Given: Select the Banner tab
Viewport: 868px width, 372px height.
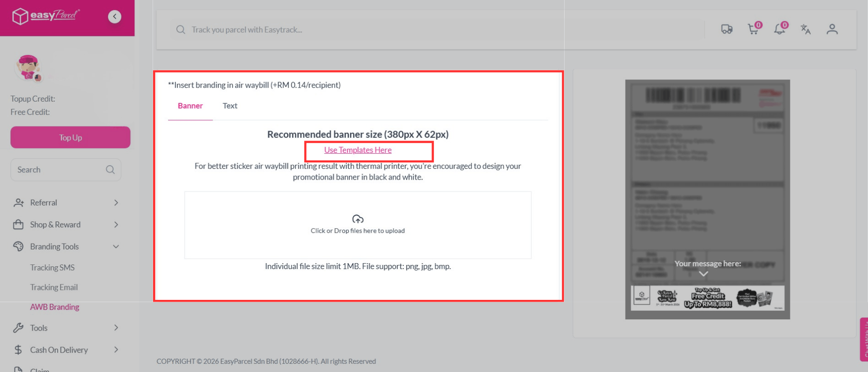Looking at the screenshot, I should point(190,106).
